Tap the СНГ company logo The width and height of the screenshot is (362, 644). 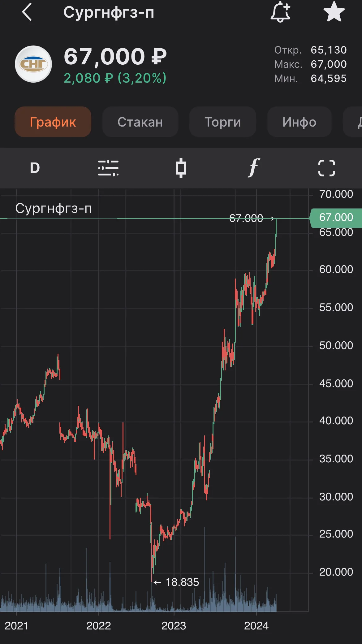[33, 64]
